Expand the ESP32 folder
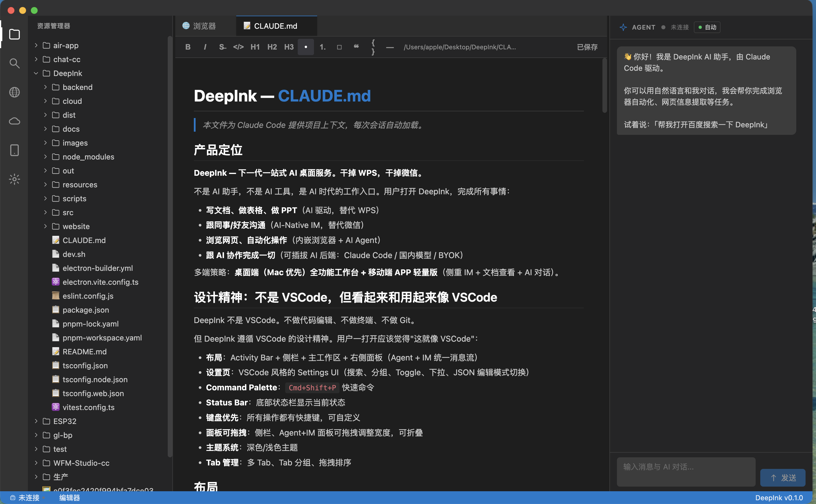Image resolution: width=816 pixels, height=504 pixels. pos(36,421)
